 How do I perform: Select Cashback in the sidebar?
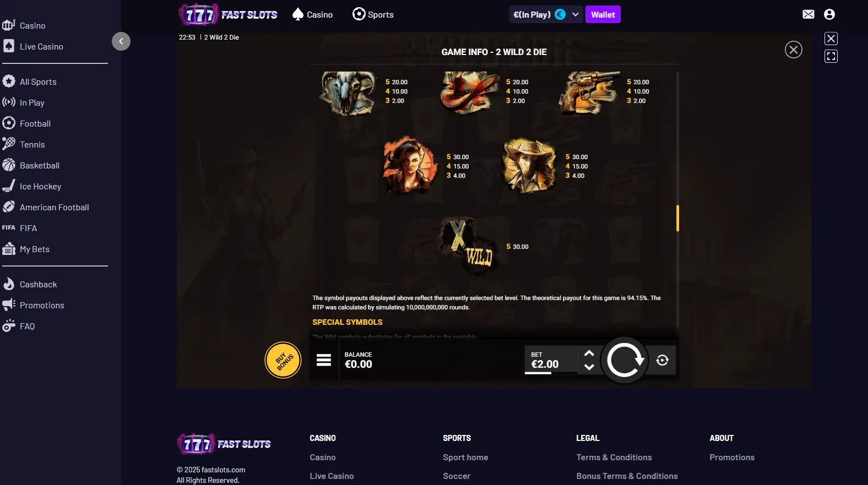[39, 285]
